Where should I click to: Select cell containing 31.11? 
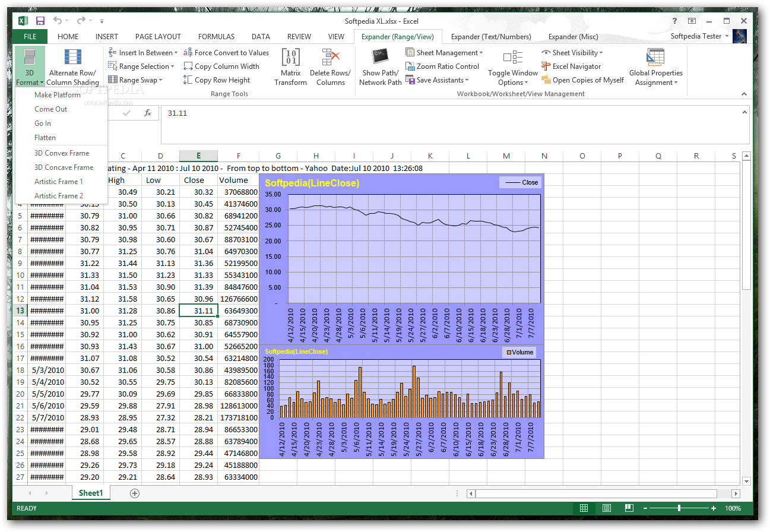pos(198,311)
